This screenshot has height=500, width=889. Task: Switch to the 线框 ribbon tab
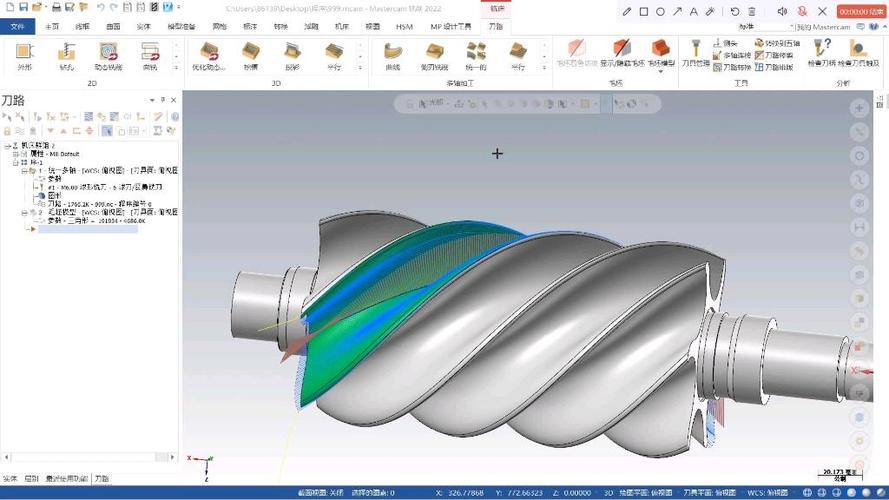(x=82, y=26)
